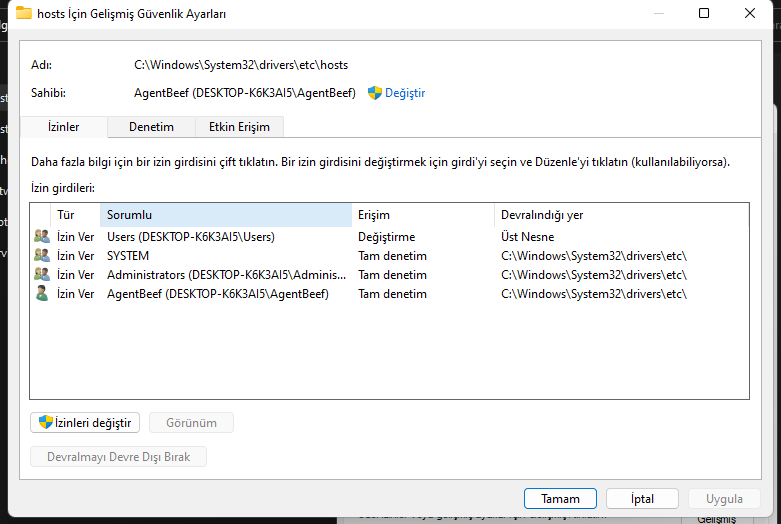Click the owner name AgentBeef text
Viewport: 781px width, 524px height.
pyautogui.click(x=245, y=93)
